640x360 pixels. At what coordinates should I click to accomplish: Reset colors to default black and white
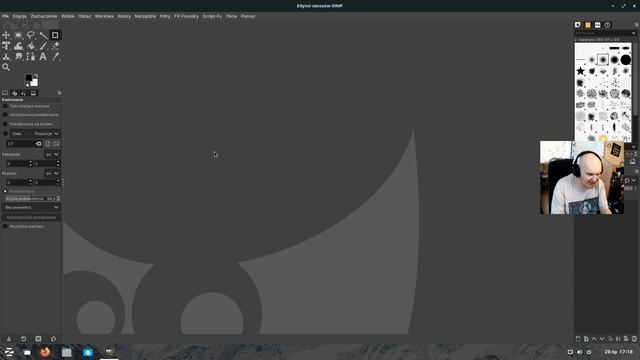[27, 84]
